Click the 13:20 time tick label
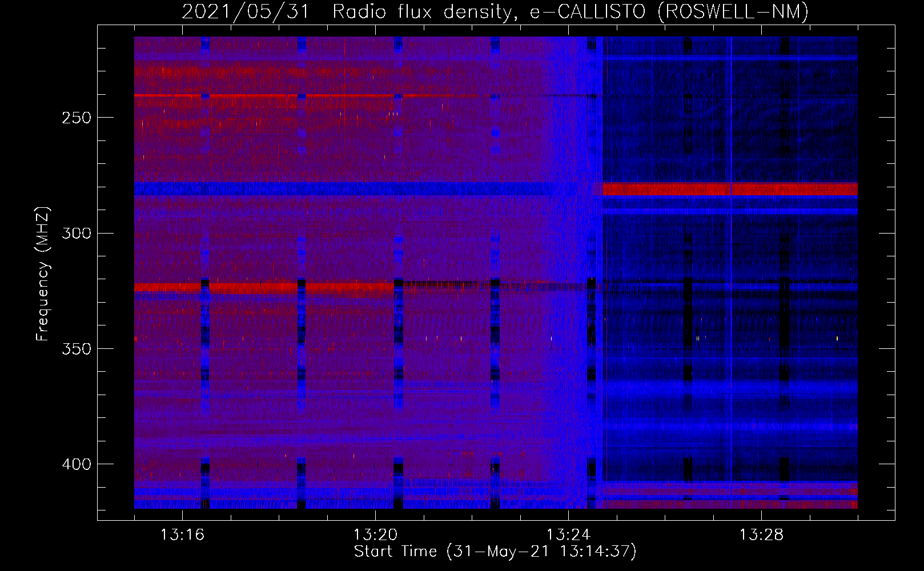 point(375,535)
